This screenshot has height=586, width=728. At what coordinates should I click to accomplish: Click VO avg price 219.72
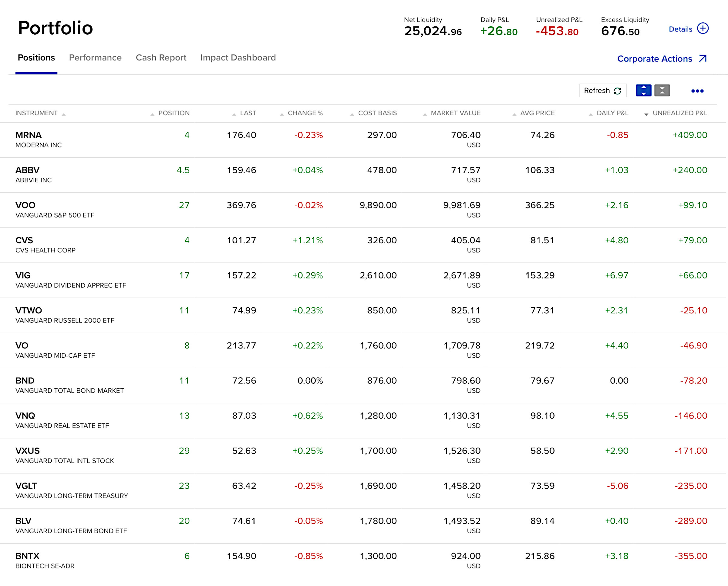(540, 346)
